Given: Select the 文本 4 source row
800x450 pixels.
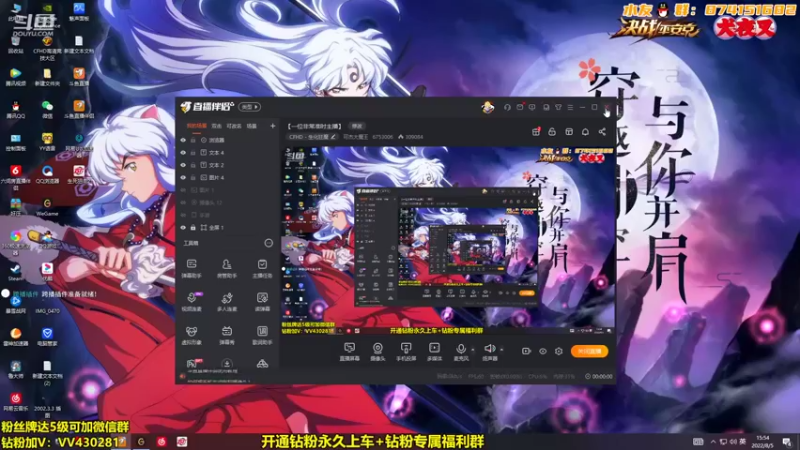Looking at the screenshot, I should pos(228,153).
